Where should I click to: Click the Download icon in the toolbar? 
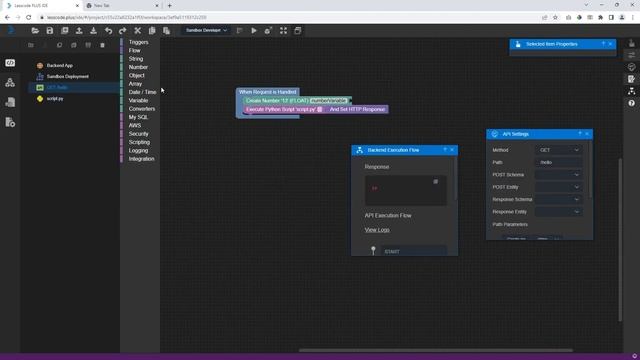(x=93, y=31)
